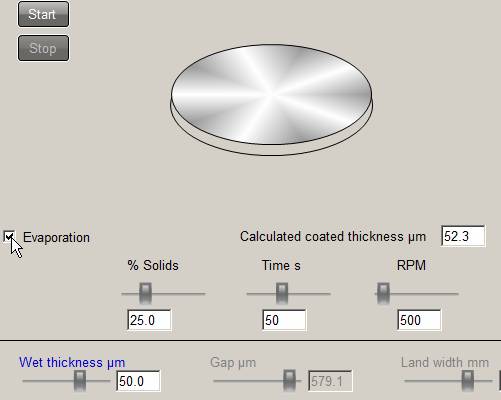This screenshot has height=400, width=501.
Task: Click the Wet thickness slider handle
Action: pos(80,381)
